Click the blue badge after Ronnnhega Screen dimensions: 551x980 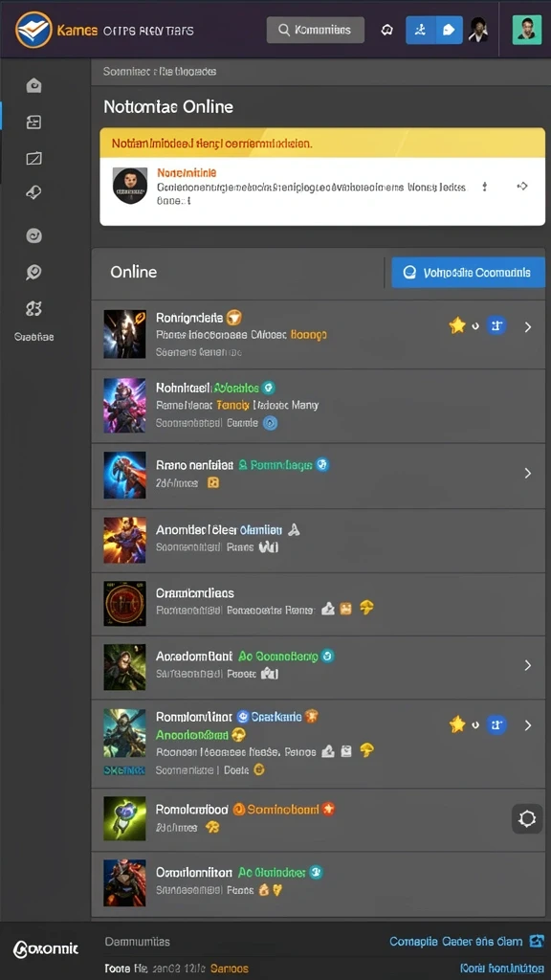(322, 465)
